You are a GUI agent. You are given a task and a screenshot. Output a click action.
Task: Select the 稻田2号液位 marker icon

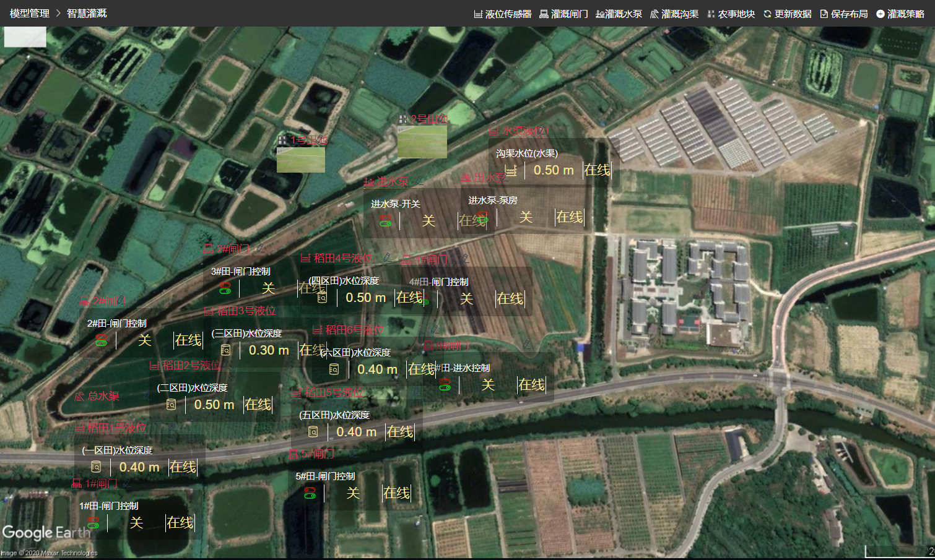point(155,366)
